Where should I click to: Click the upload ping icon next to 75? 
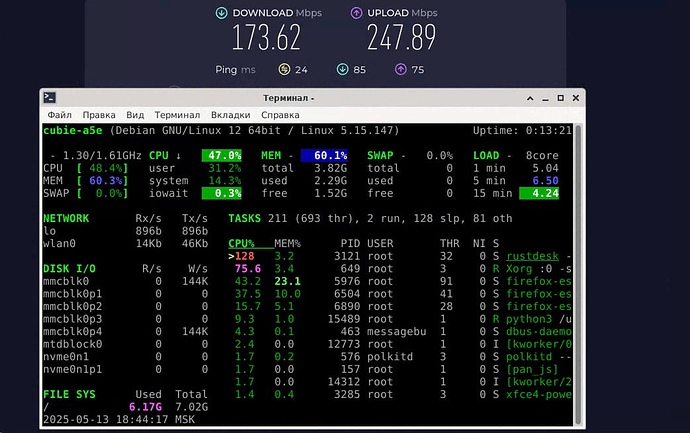click(x=400, y=70)
